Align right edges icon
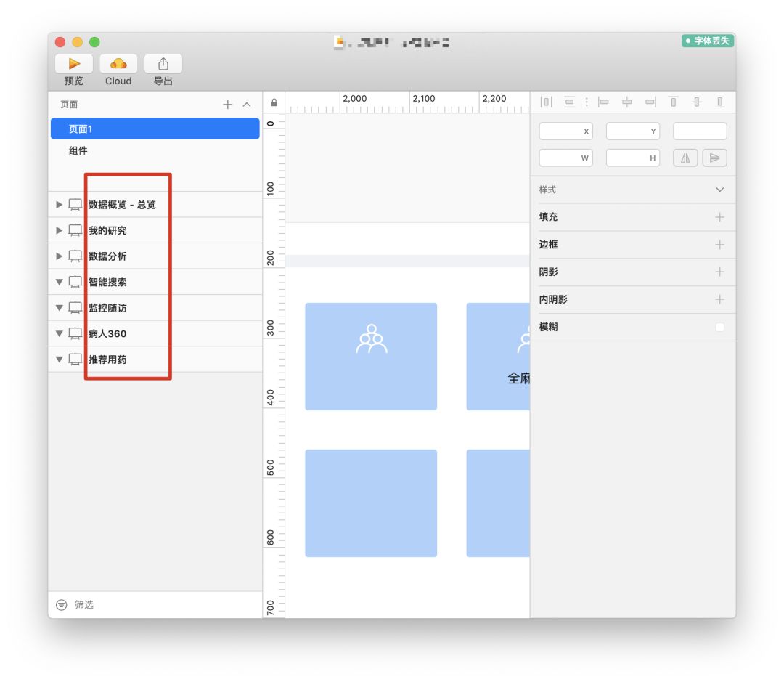 pos(650,102)
